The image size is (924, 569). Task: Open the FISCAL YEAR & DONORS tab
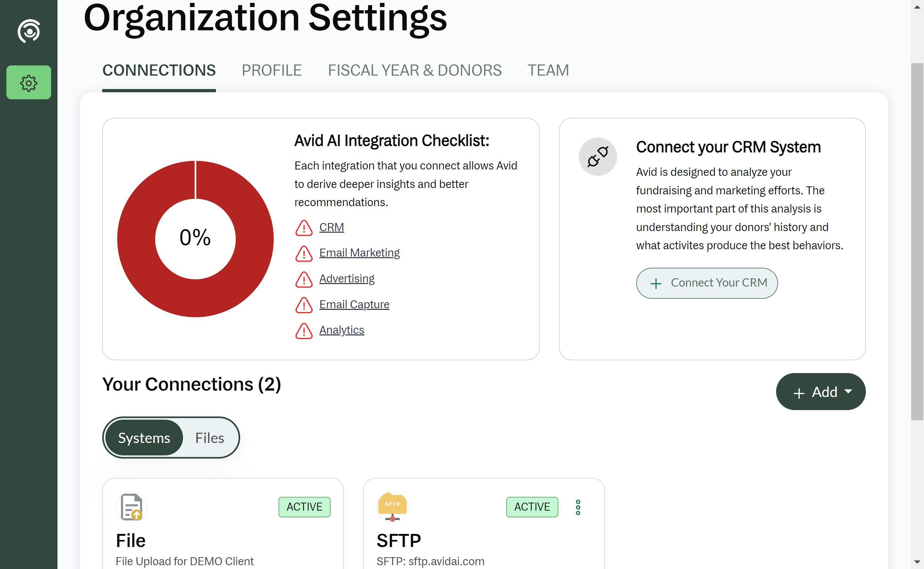(x=415, y=71)
